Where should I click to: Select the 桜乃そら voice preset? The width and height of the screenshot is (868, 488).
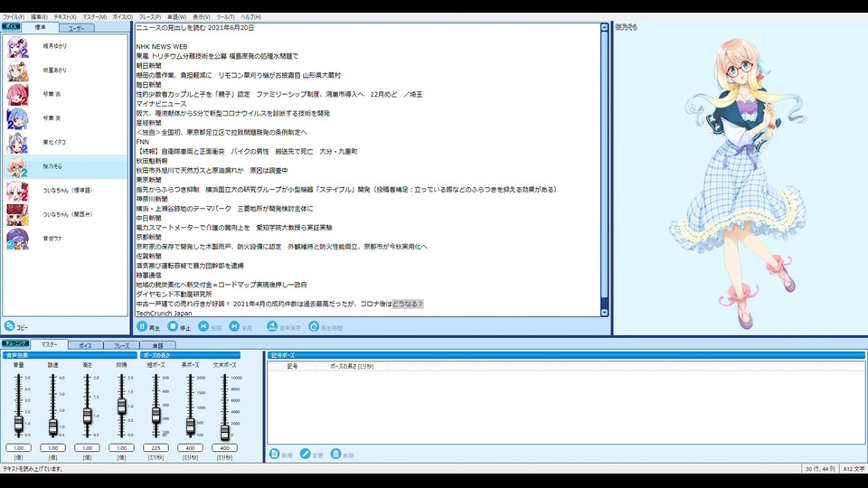tap(65, 166)
